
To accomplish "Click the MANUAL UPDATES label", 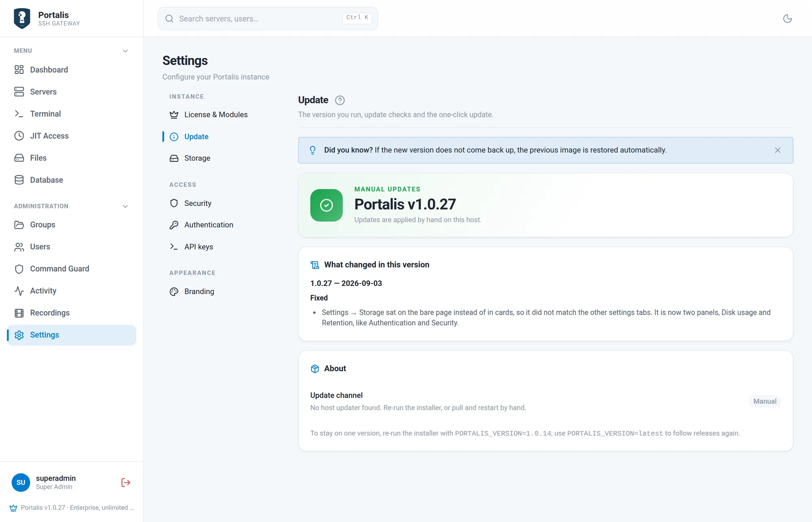I will click(387, 189).
